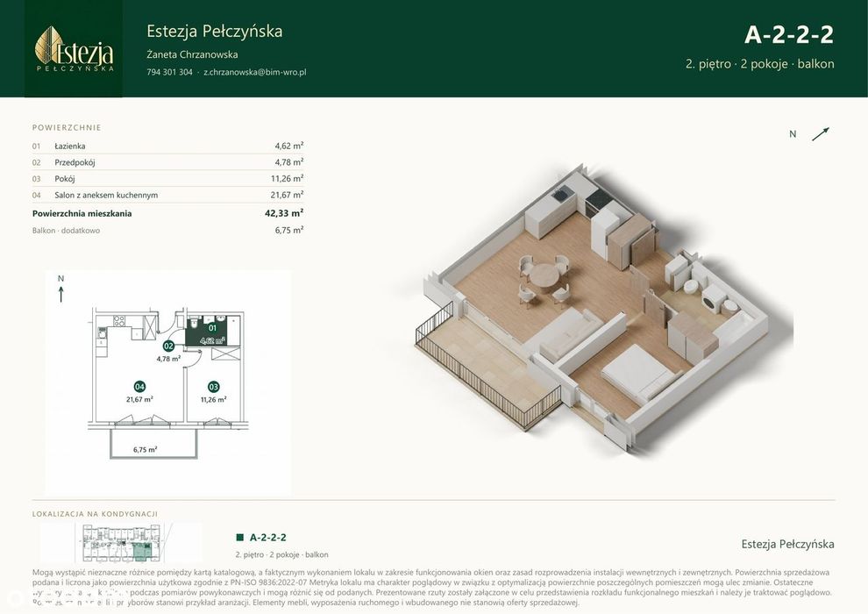Click the Estezja Pełczyńska leaf logo
868x614 pixels.
pos(74,49)
